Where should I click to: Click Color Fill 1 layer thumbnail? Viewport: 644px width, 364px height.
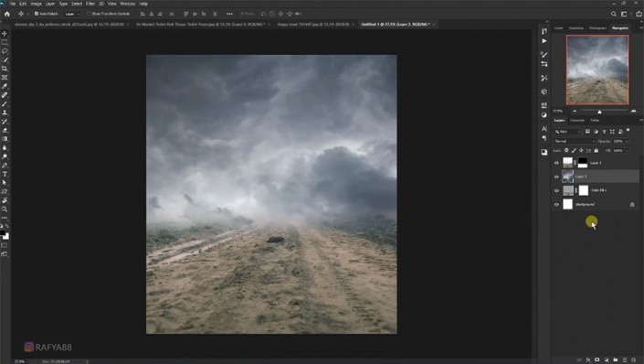(x=568, y=190)
